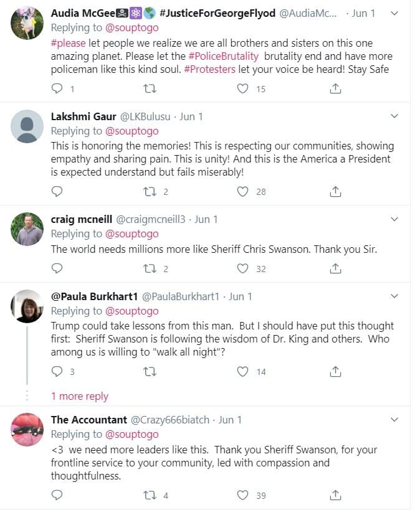The image size is (420, 510).
Task: View craig mcneill's profile picture
Action: [x=27, y=229]
